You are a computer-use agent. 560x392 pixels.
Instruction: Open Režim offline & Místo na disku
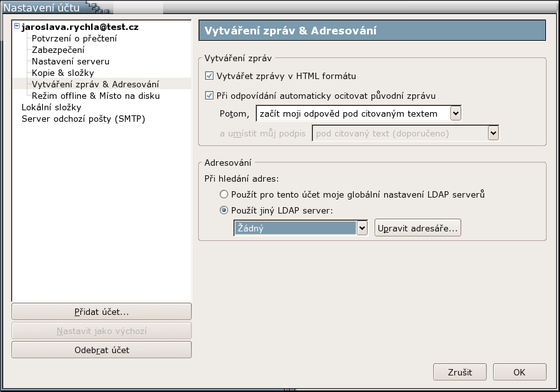click(x=96, y=96)
